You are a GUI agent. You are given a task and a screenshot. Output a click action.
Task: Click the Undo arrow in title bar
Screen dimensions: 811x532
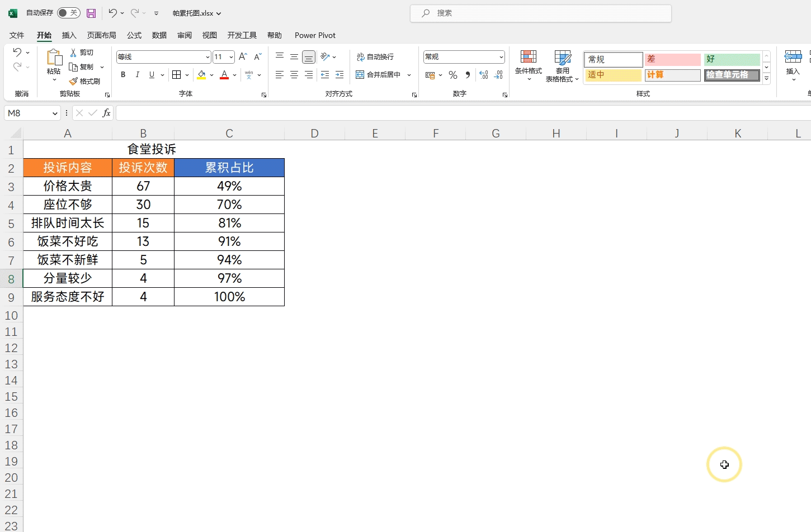112,13
